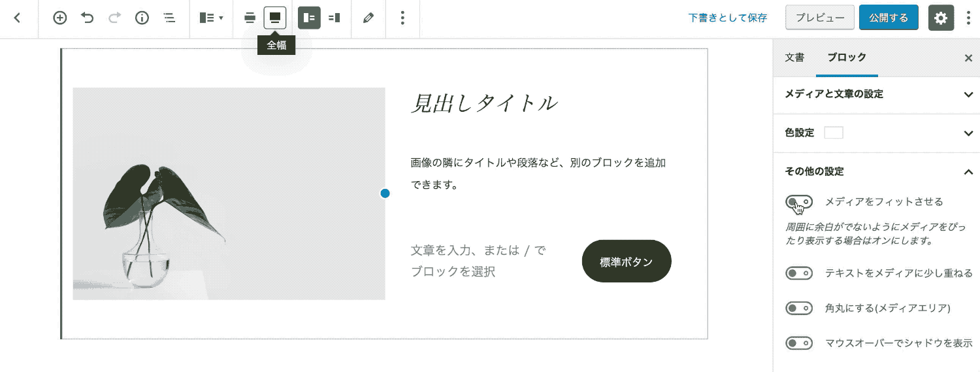The height and width of the screenshot is (372, 980).
Task: Switch to the 文書 tab
Action: tap(794, 58)
